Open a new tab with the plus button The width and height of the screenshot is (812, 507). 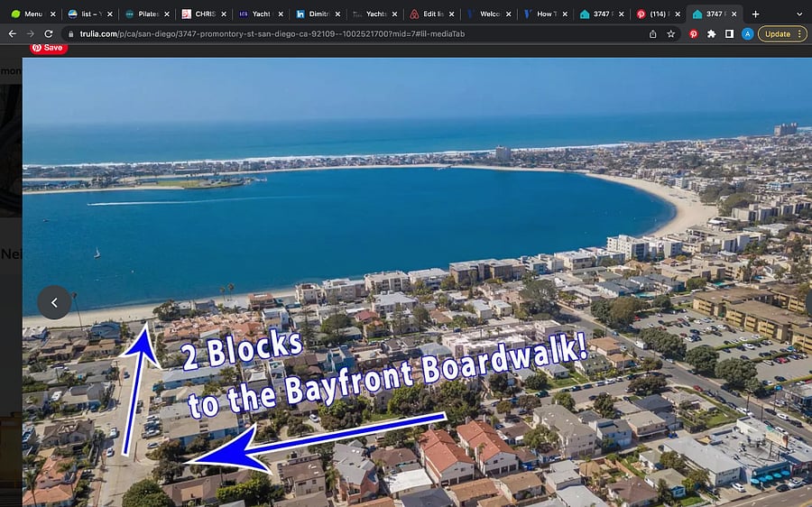[x=755, y=14]
